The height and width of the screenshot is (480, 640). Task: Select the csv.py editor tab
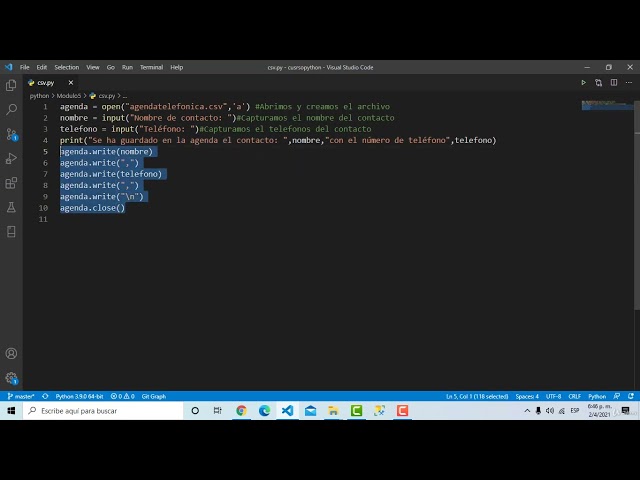tap(51, 82)
